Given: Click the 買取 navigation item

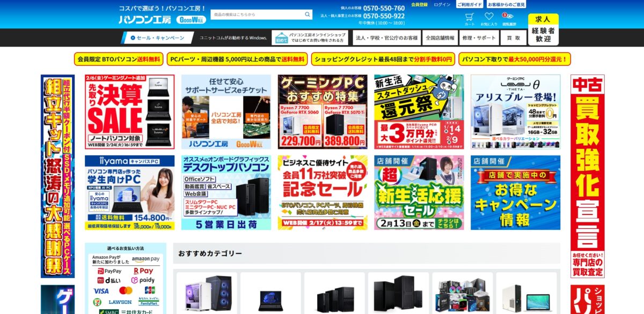Looking at the screenshot, I should (x=513, y=38).
